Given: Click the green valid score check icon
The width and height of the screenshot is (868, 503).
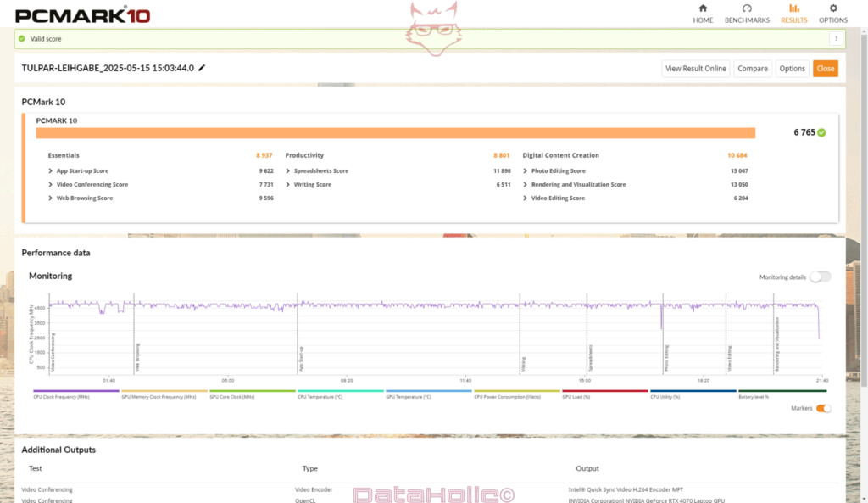Looking at the screenshot, I should click(21, 39).
